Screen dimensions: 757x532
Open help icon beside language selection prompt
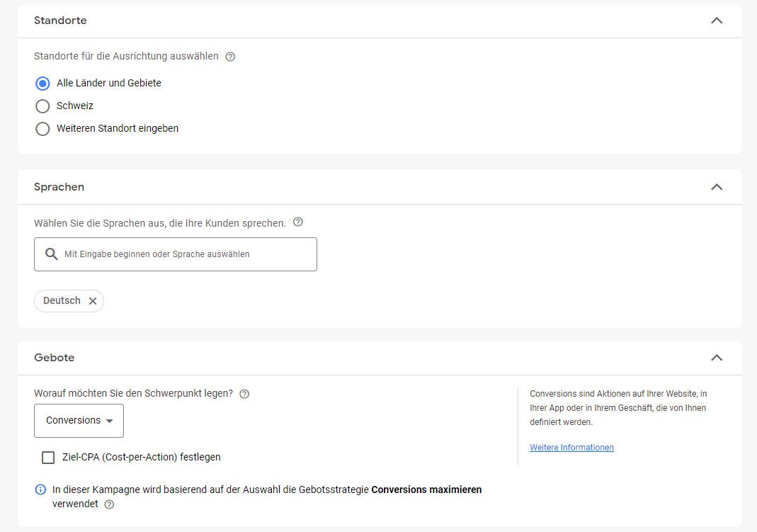(298, 222)
